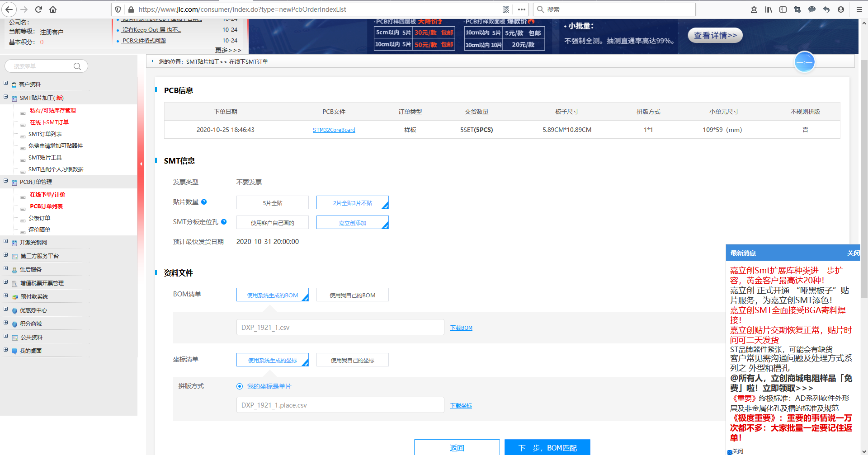
Task: Click the 积分商城 sidebar icon
Action: [14, 324]
